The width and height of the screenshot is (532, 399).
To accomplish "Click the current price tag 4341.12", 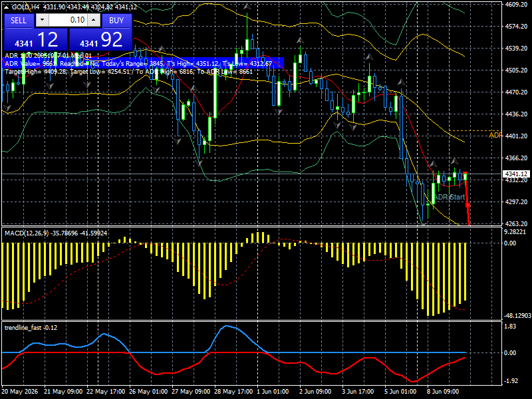I will [x=516, y=174].
